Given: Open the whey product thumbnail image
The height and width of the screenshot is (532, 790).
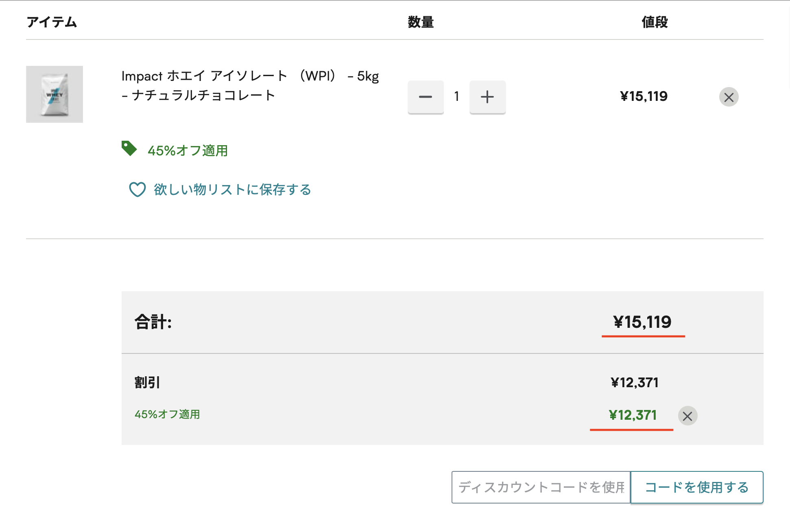Looking at the screenshot, I should click(55, 94).
